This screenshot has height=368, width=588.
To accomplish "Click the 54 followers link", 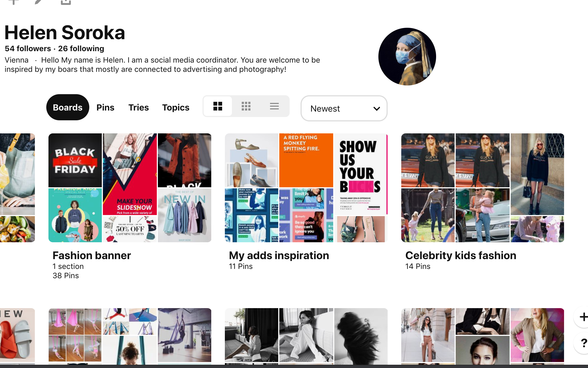I will 28,48.
